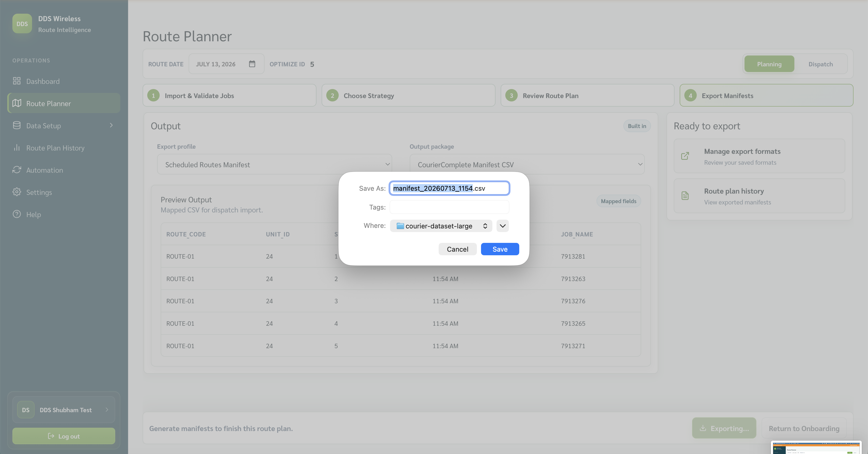Click the step 3 number badge
Image resolution: width=868 pixels, height=454 pixels.
pos(511,95)
